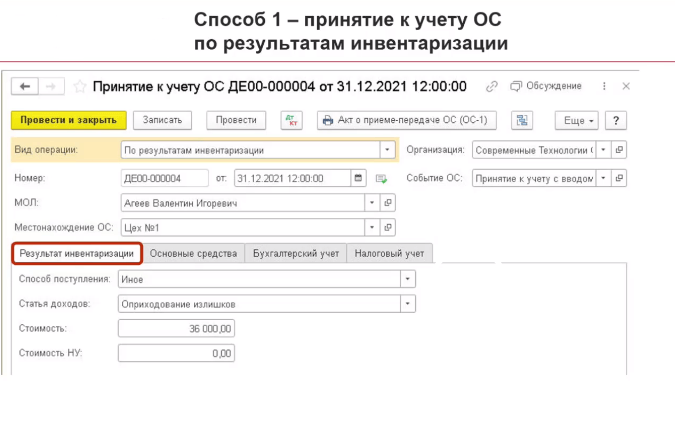Click the Провести button
The image size is (675, 435).
point(236,120)
